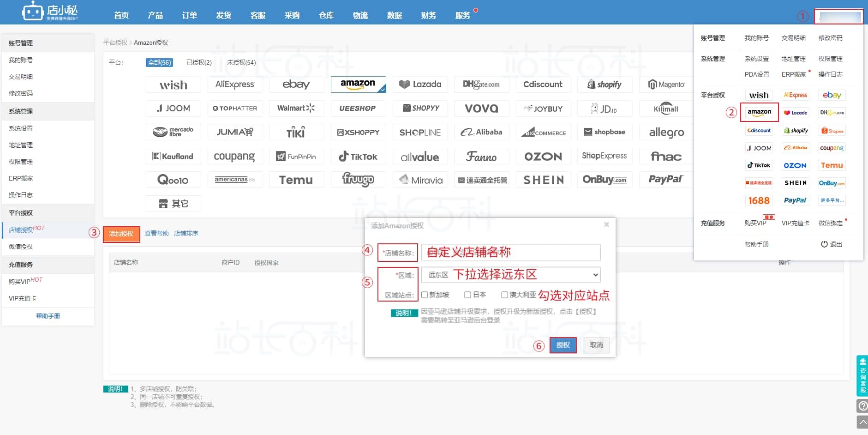Screen dimensions: 868x435
Task: Choose the Temu platform logo in grid
Action: [296, 180]
